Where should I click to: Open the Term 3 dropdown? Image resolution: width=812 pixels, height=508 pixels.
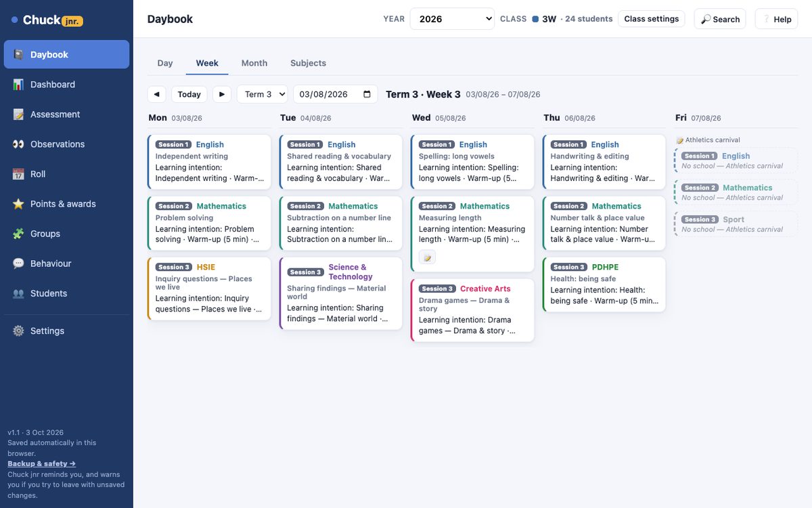263,94
